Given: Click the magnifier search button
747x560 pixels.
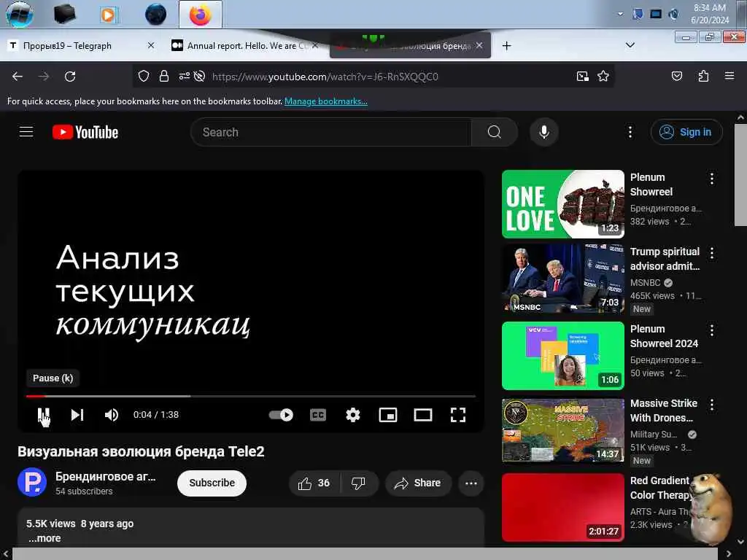Looking at the screenshot, I should 494,132.
